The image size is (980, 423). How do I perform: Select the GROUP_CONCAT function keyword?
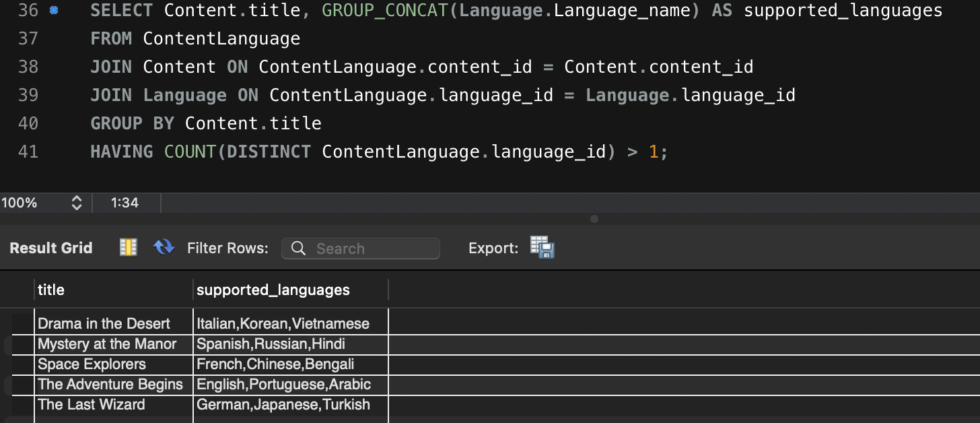point(384,10)
